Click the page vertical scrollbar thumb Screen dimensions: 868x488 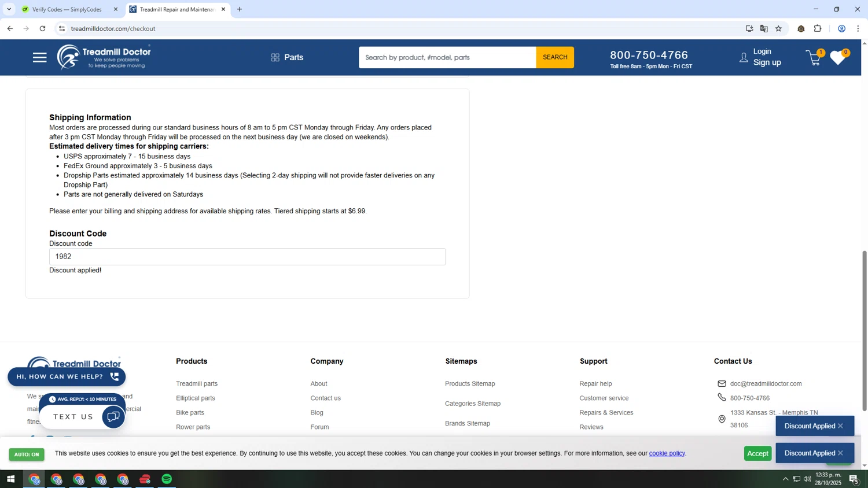pos(865,331)
